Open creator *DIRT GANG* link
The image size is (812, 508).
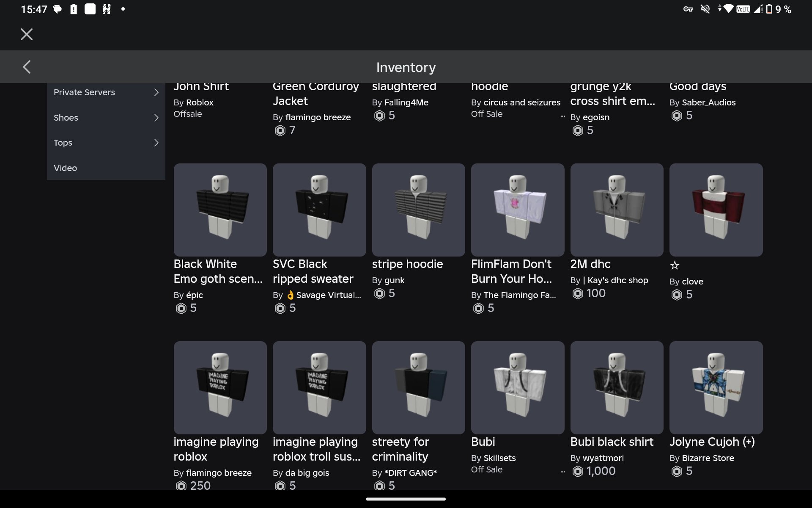tap(411, 473)
